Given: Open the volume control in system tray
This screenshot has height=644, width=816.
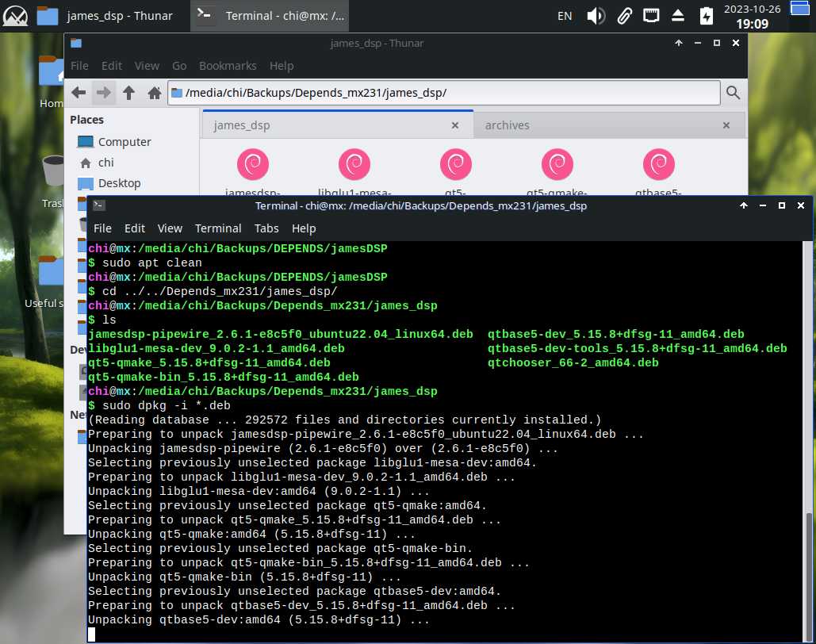Looking at the screenshot, I should tap(596, 15).
